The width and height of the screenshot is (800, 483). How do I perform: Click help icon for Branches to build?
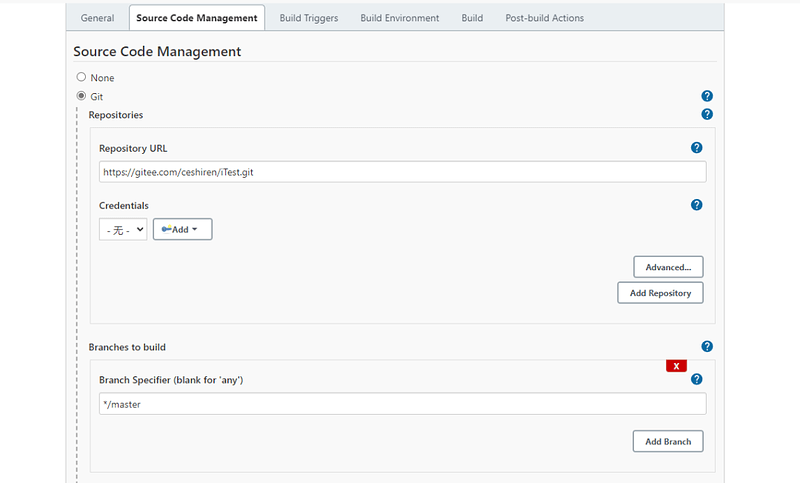(707, 347)
